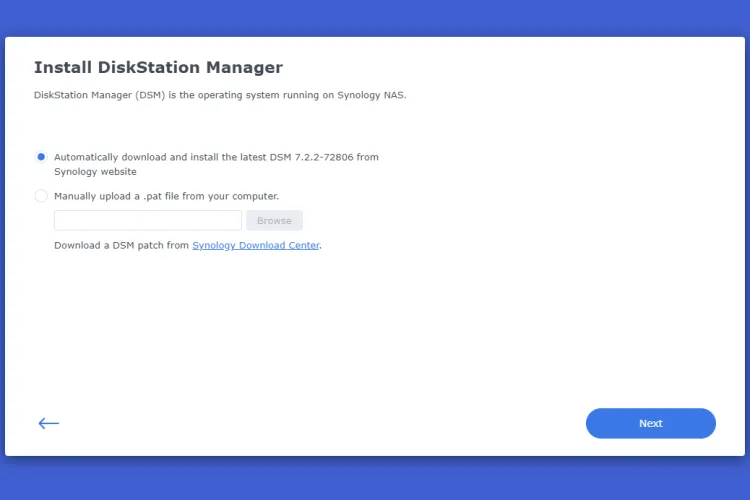The height and width of the screenshot is (500, 750).
Task: Click the .pat file path input field
Action: coord(148,220)
